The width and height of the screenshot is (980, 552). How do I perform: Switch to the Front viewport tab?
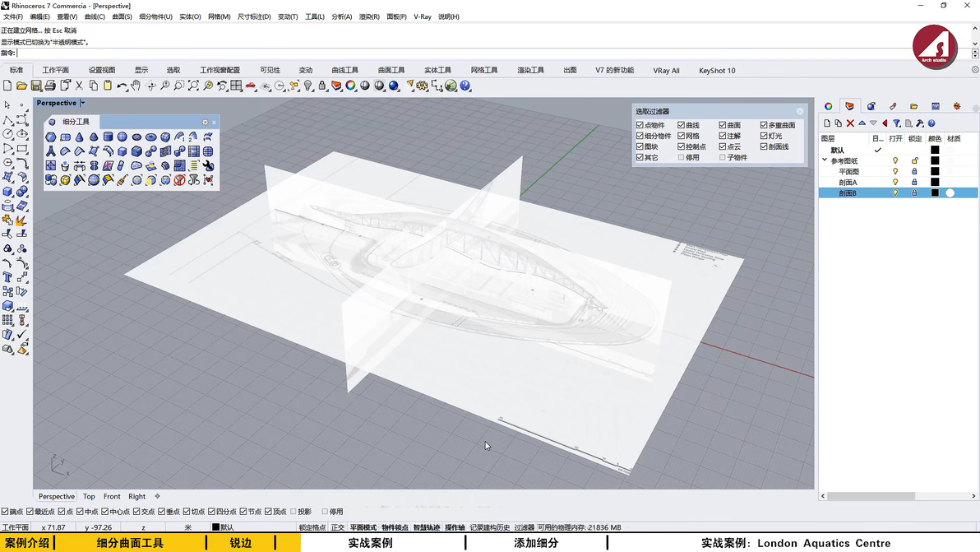(x=112, y=497)
